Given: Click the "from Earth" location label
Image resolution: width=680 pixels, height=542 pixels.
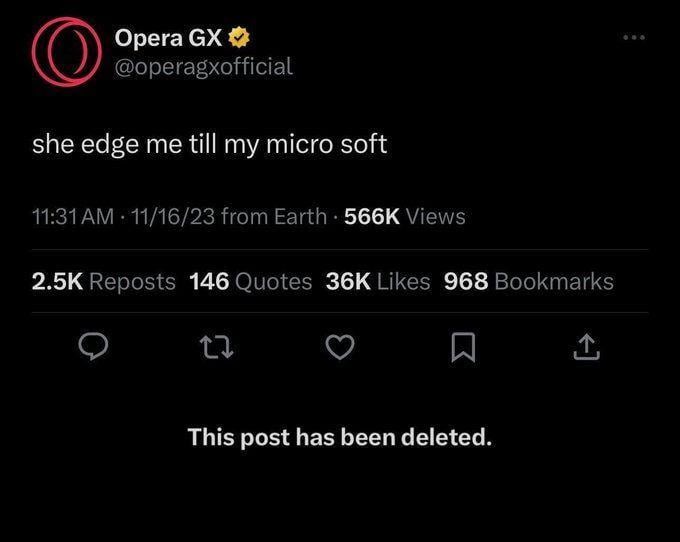Looking at the screenshot, I should pyautogui.click(x=274, y=216).
